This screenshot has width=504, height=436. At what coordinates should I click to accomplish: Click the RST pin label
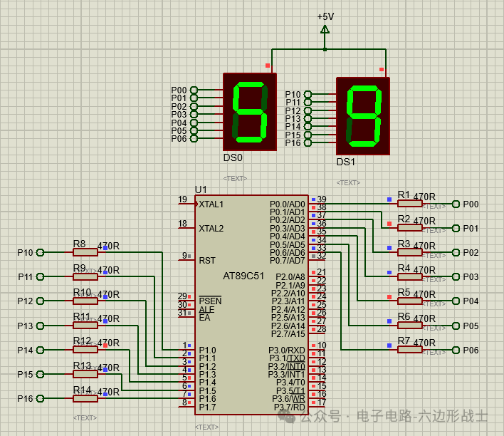(207, 260)
